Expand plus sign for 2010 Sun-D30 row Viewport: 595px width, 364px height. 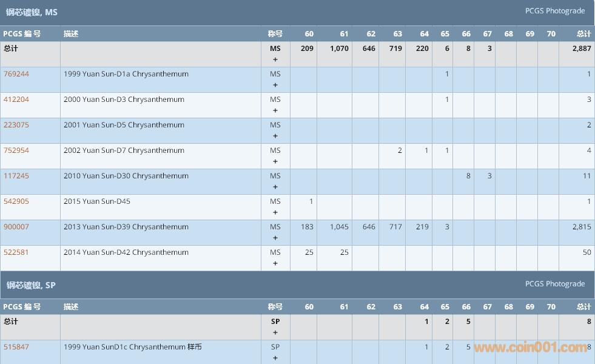275,187
